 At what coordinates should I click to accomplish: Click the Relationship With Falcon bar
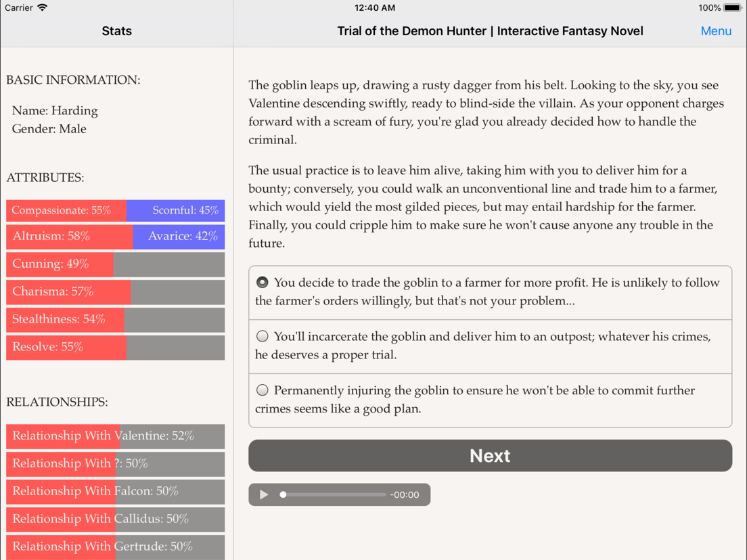pos(115,492)
